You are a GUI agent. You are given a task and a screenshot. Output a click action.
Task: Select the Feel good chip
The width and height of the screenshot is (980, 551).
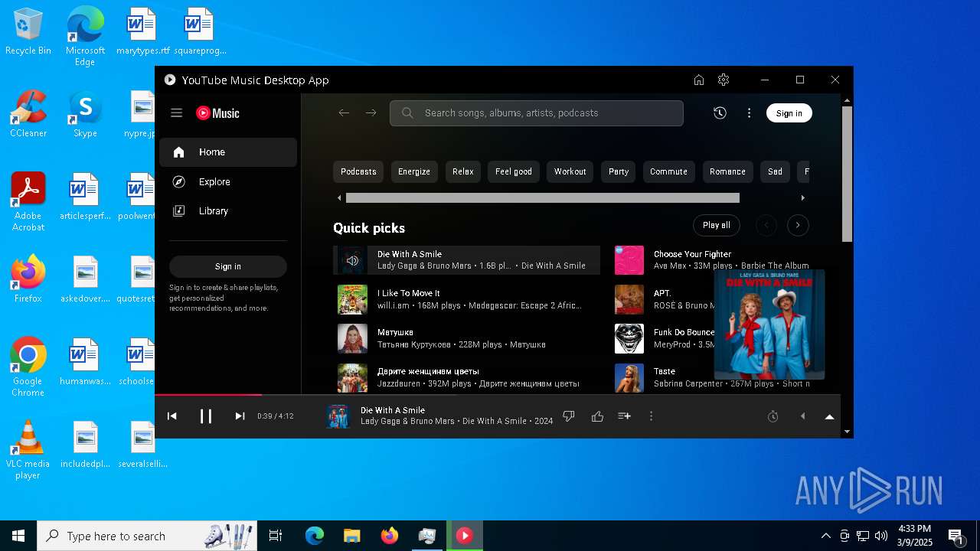point(514,172)
